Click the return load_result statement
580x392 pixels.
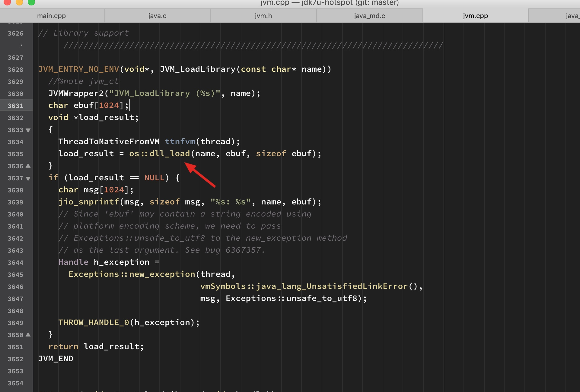[96, 346]
